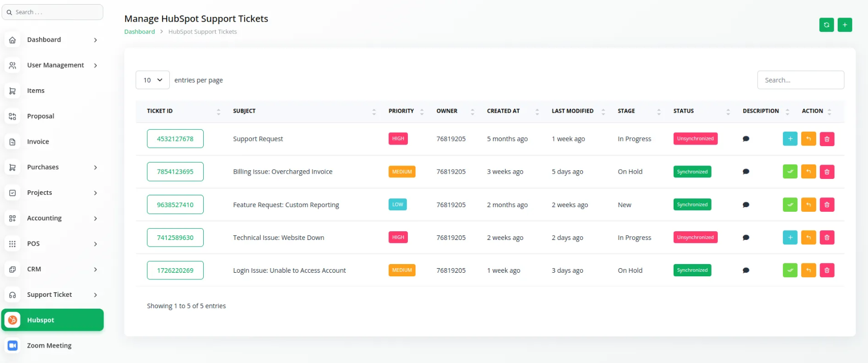Expand the POS sidebar chevron
The height and width of the screenshot is (363, 868).
(x=95, y=244)
